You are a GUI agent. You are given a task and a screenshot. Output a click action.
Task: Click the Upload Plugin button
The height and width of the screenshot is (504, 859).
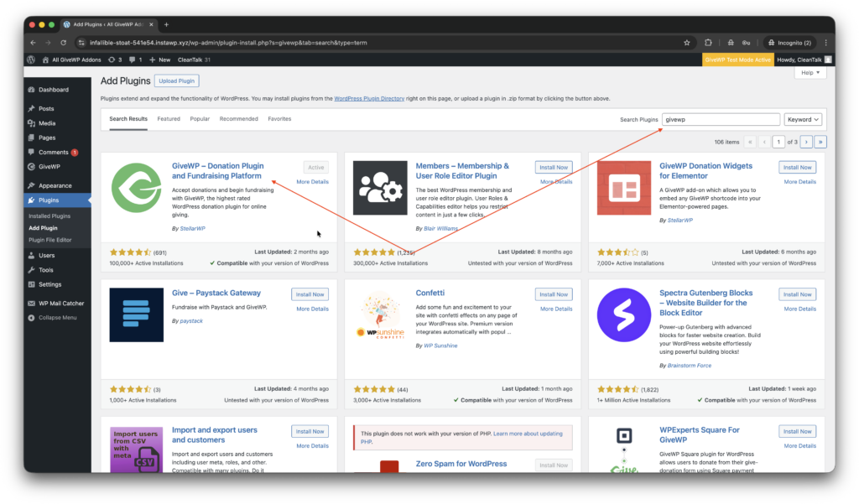click(x=176, y=81)
